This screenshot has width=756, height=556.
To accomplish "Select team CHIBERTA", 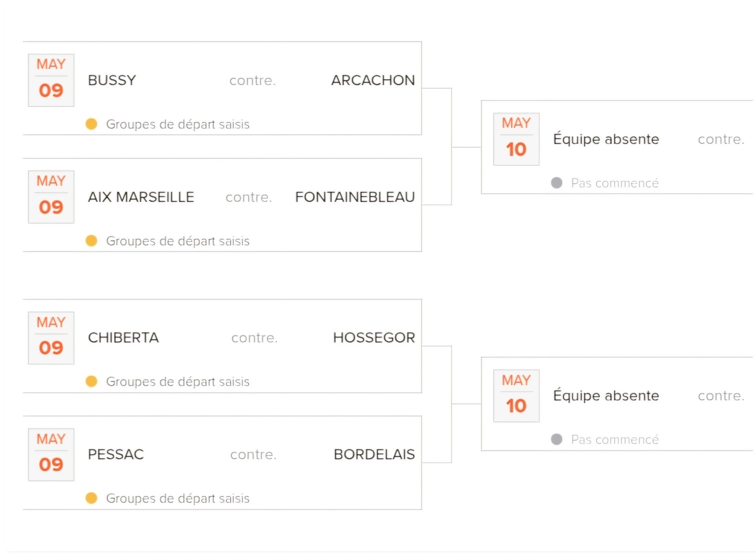I will click(123, 337).
